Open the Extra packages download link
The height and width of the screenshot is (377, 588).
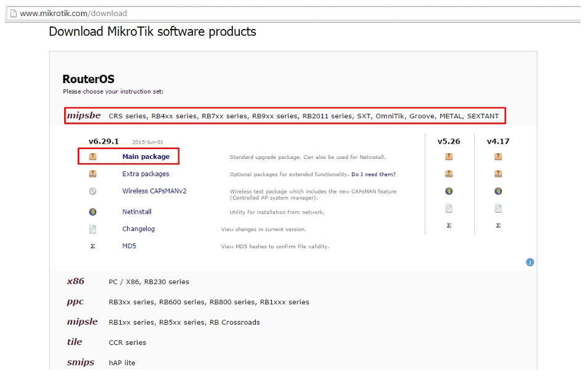(145, 174)
